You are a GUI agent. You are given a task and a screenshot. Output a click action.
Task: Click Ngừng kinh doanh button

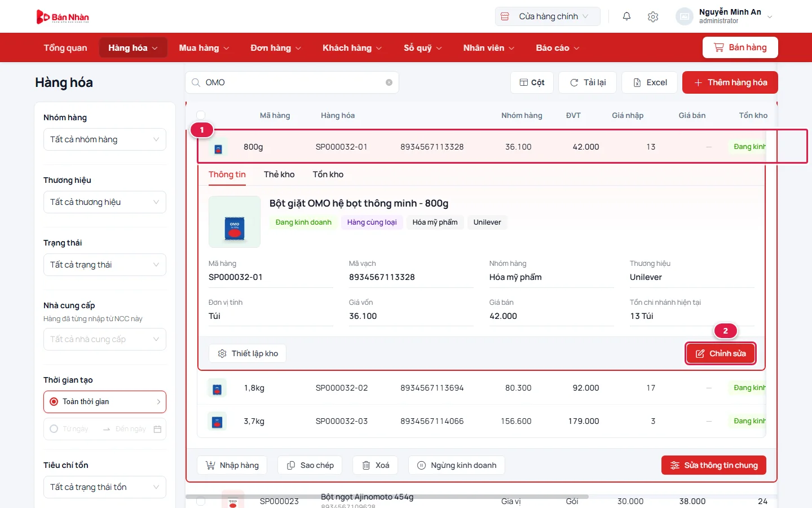coord(457,465)
